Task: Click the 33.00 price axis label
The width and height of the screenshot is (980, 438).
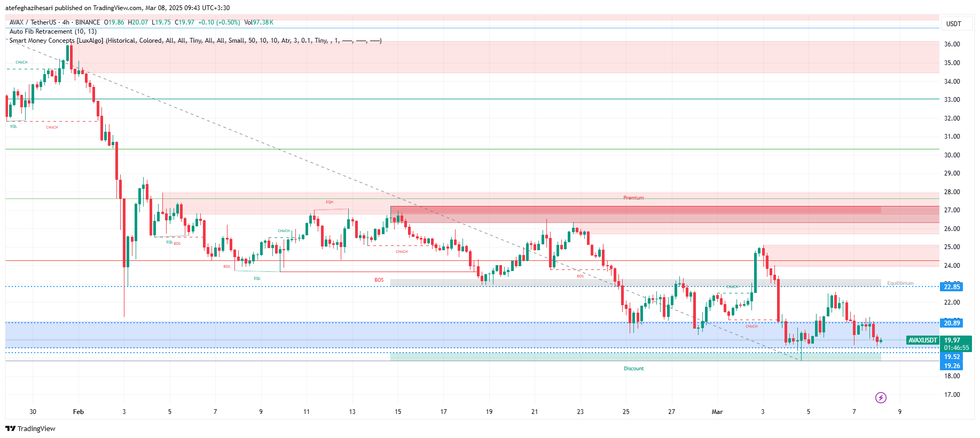Action: (952, 100)
